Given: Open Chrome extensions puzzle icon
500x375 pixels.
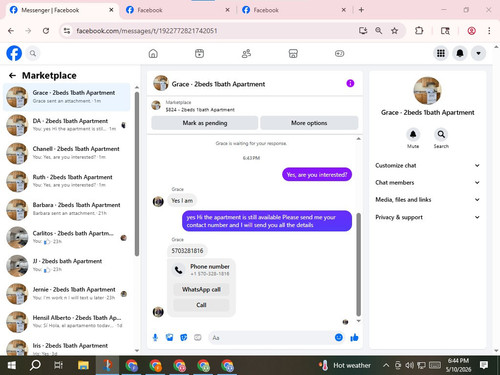Looking at the screenshot, I should [x=419, y=31].
